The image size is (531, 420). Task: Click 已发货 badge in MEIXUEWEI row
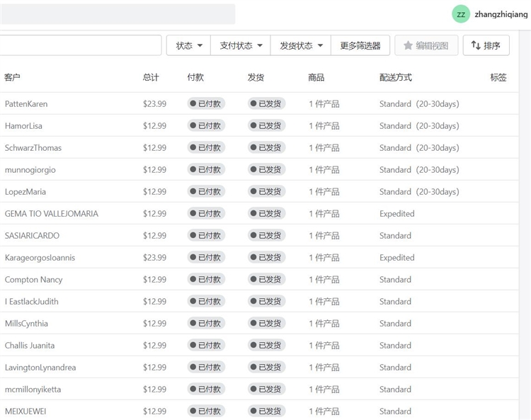point(266,412)
